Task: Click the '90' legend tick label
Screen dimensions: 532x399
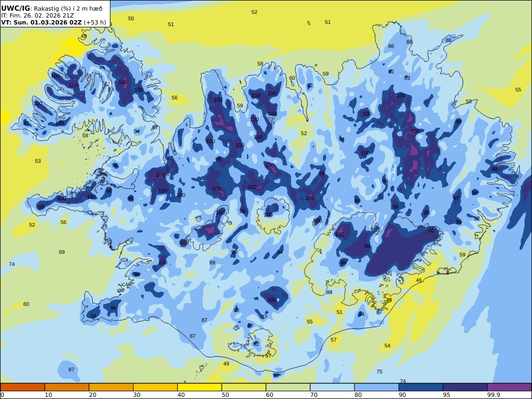Action: (402, 395)
